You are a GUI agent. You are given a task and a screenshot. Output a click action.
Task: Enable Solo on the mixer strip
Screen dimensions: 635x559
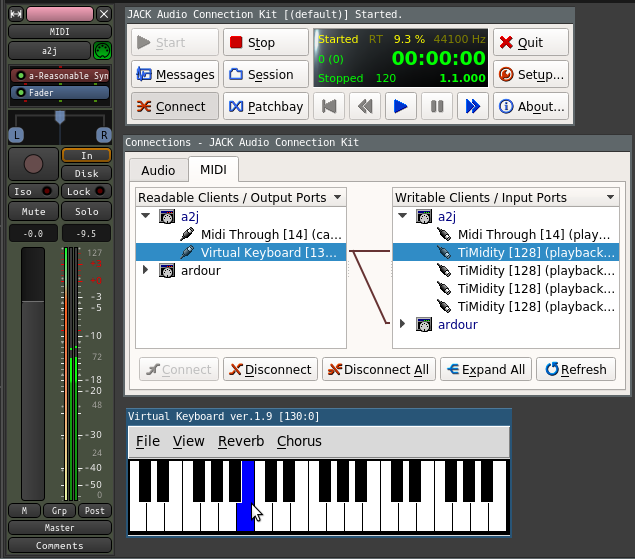[86, 212]
